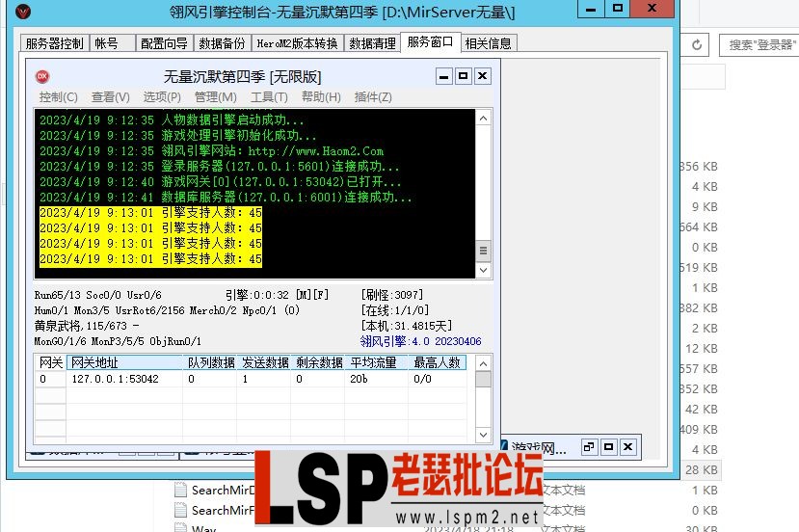Image resolution: width=799 pixels, height=532 pixels.
Task: Select the 数据备份 tab
Action: pos(223,43)
